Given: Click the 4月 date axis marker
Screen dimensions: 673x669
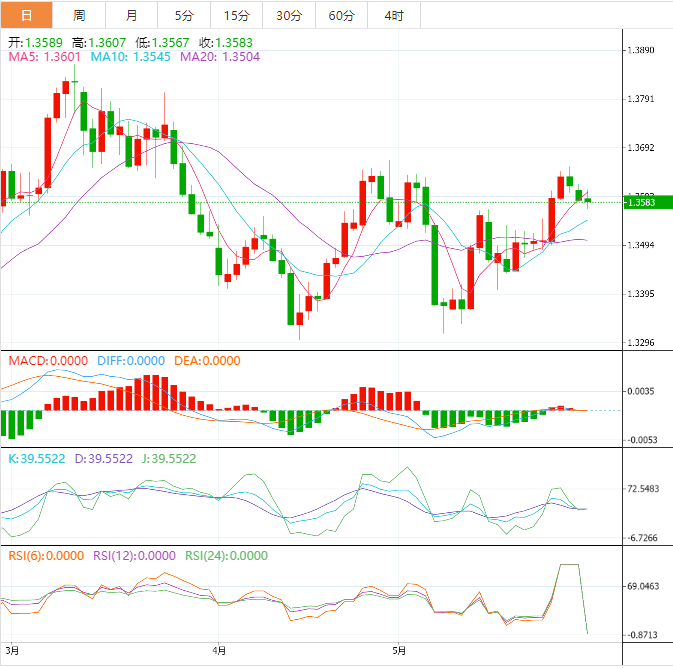Looking at the screenshot, I should point(219,651).
